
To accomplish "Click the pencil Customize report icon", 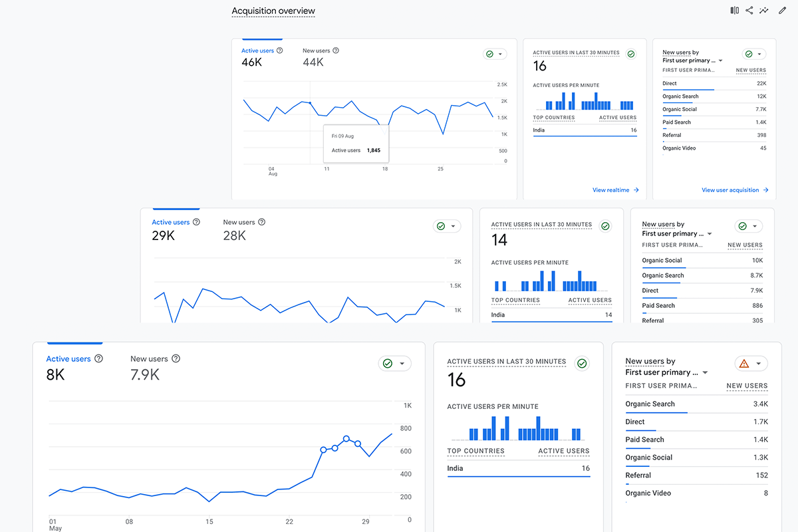I will point(782,11).
